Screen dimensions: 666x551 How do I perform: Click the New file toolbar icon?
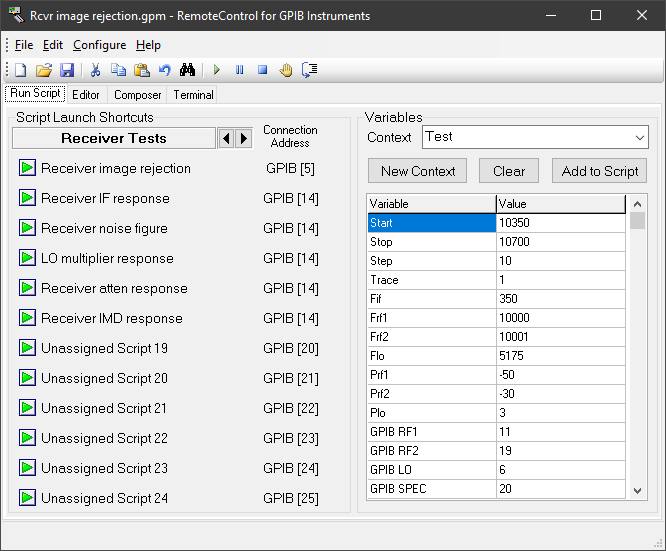click(20, 70)
